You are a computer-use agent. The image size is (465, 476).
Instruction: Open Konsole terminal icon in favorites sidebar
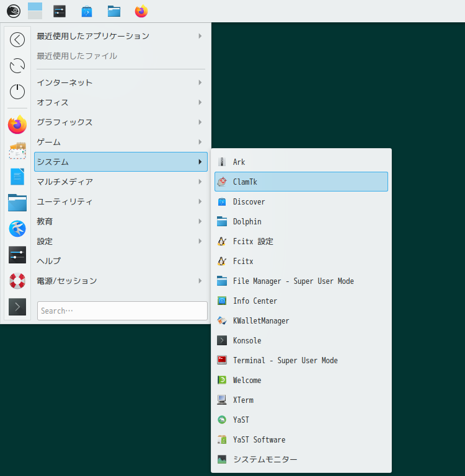pyautogui.click(x=17, y=307)
